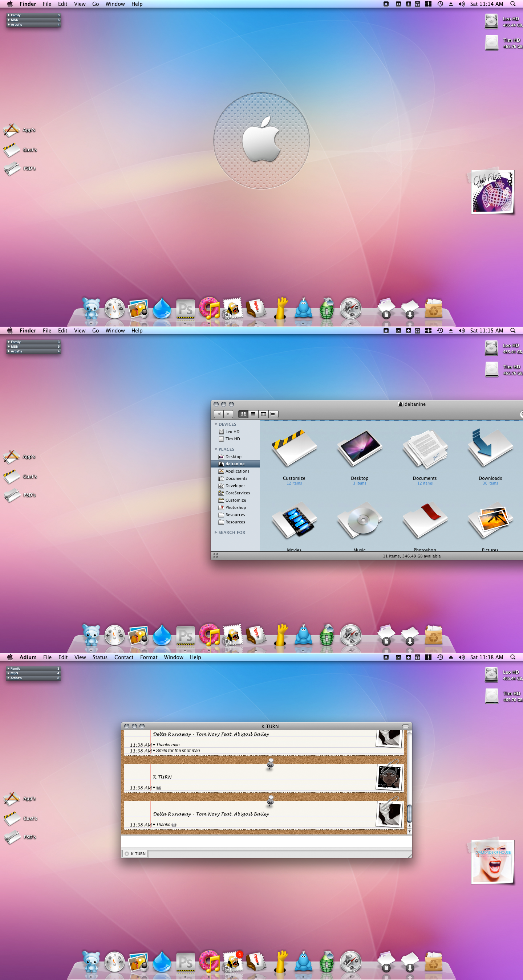Click '11 items, 346.49 GB available' status text
Screen dimensions: 523x980
(x=411, y=556)
